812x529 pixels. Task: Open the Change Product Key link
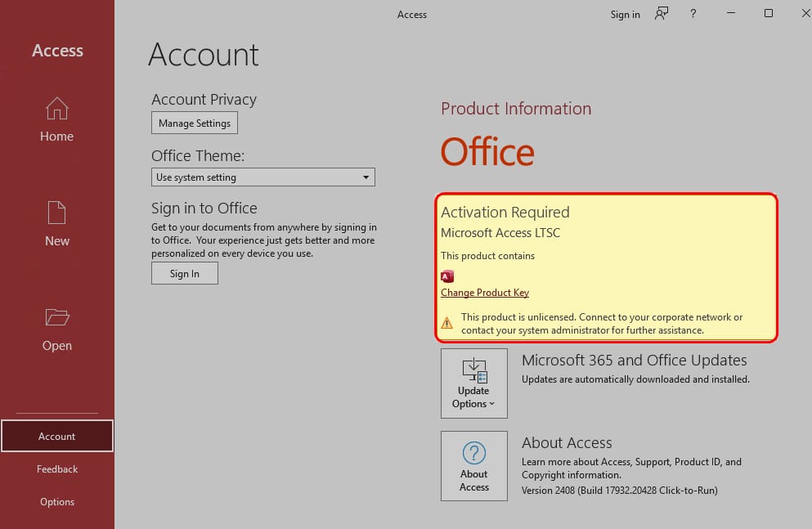pyautogui.click(x=485, y=293)
